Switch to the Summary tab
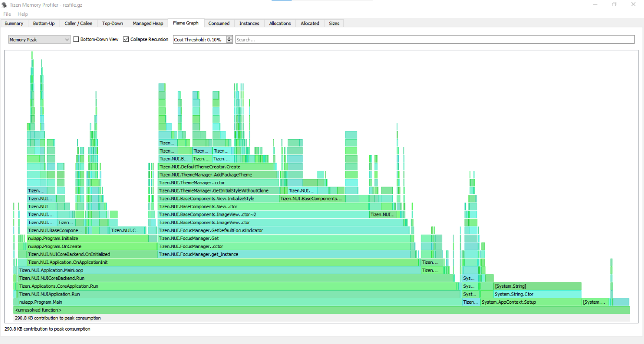Image resolution: width=644 pixels, height=344 pixels. (x=14, y=23)
